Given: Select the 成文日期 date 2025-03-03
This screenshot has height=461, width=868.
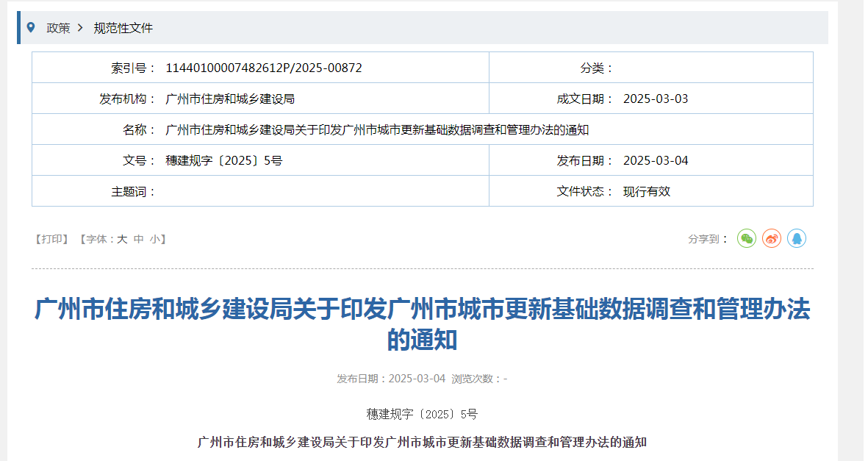Looking at the screenshot, I should coord(655,98).
